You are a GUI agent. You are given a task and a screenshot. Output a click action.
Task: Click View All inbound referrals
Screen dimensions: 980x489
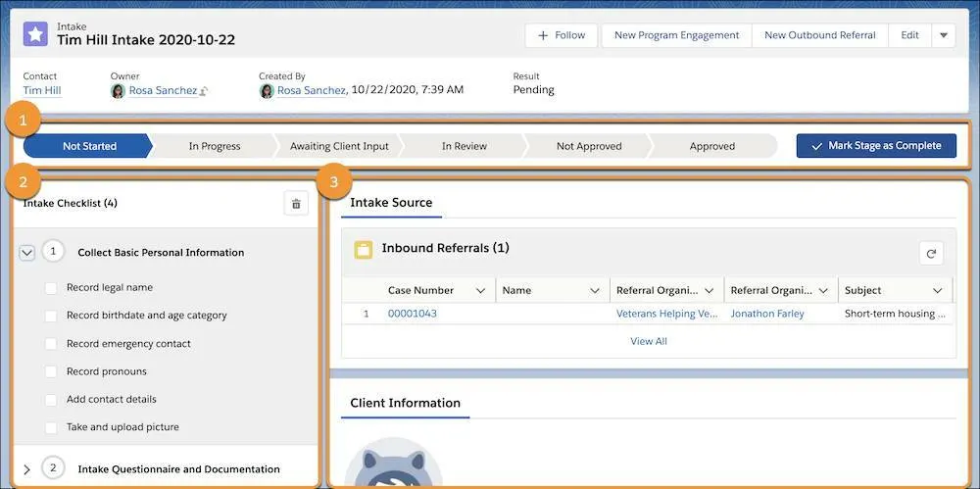click(x=649, y=341)
